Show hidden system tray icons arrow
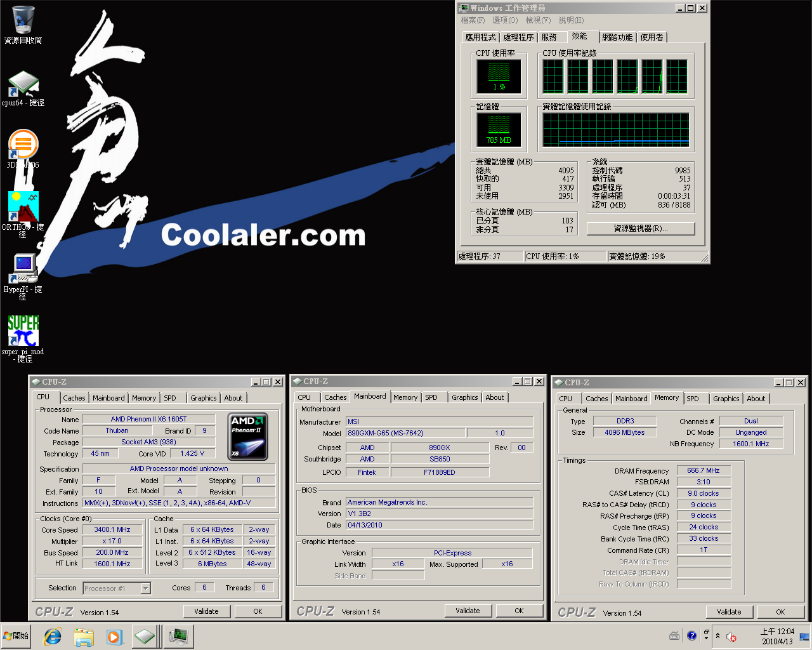Viewport: 812px width, 650px height. coord(717,636)
